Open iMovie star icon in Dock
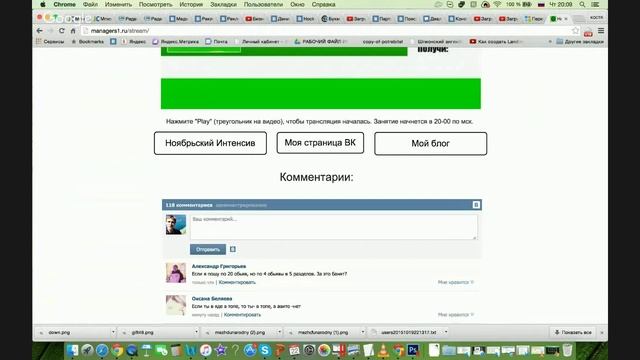 pos(221,350)
